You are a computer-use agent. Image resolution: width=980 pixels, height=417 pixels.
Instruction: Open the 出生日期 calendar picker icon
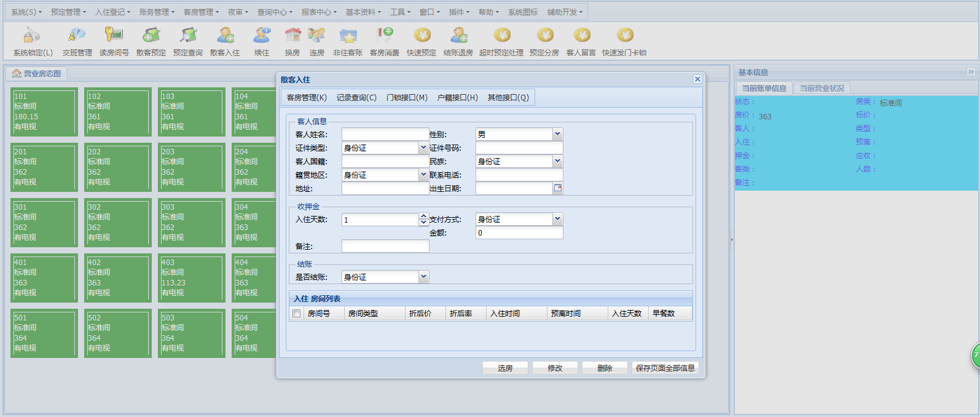(558, 188)
